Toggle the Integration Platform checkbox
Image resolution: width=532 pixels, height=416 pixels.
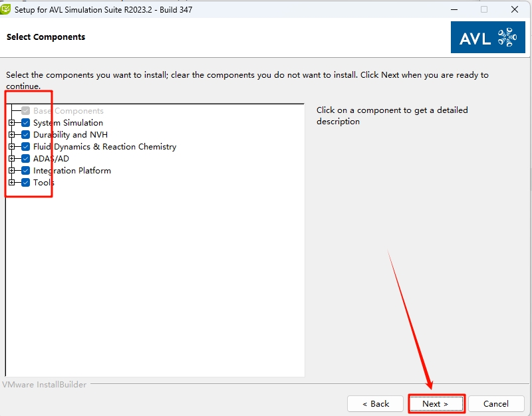[26, 171]
